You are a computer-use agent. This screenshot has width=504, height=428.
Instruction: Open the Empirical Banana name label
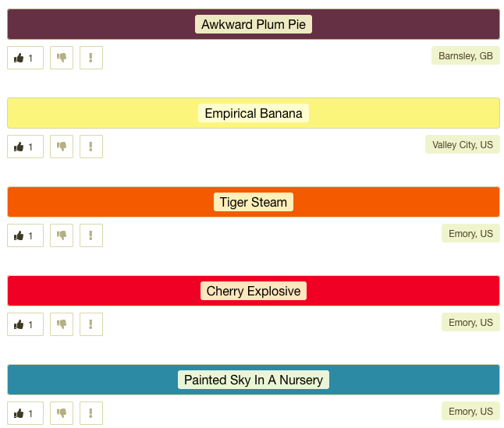(x=254, y=113)
